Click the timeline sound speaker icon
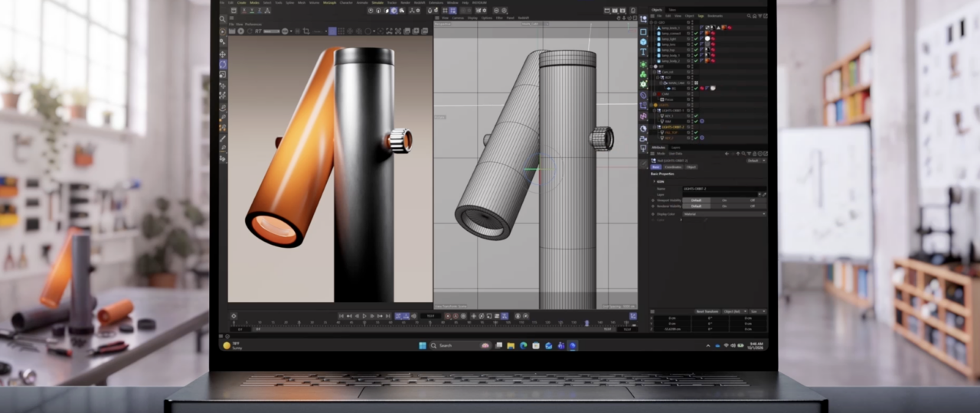 pyautogui.click(x=413, y=316)
